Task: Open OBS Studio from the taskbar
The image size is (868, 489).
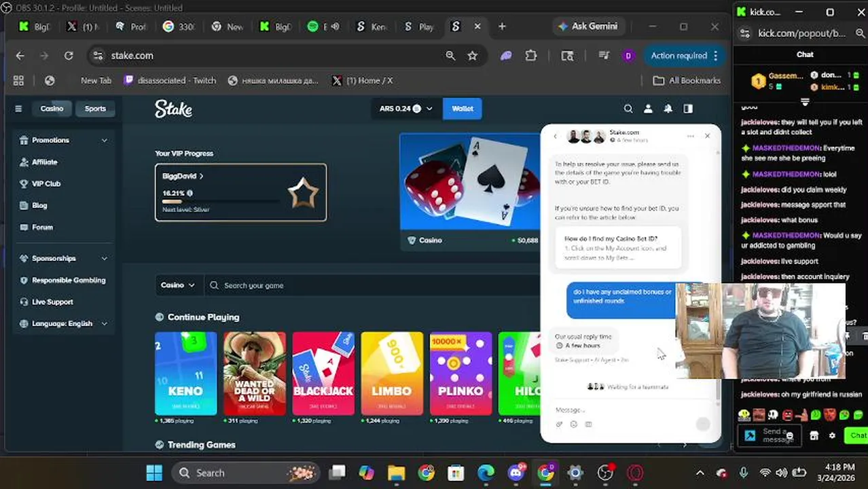Action: tap(605, 473)
